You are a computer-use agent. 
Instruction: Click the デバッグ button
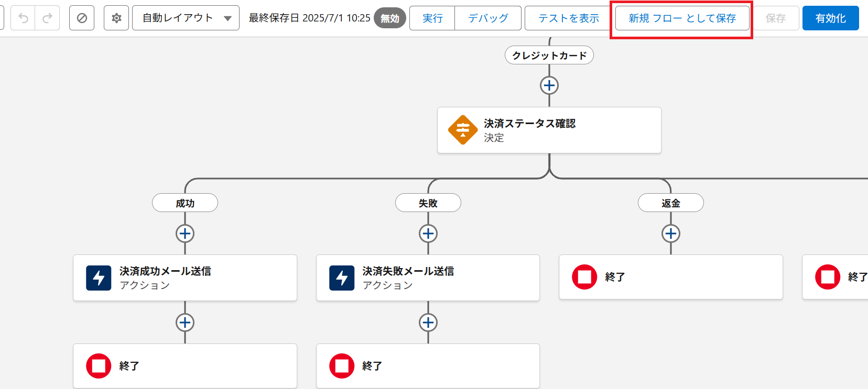[x=488, y=18]
